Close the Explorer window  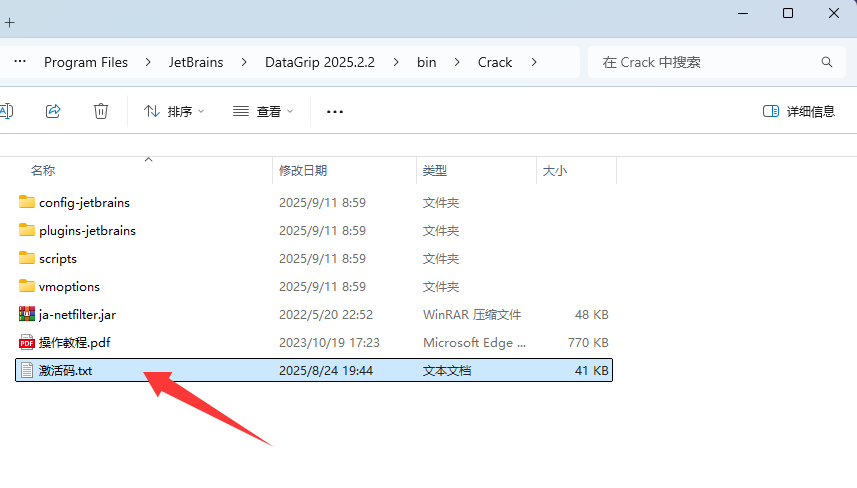click(x=833, y=13)
